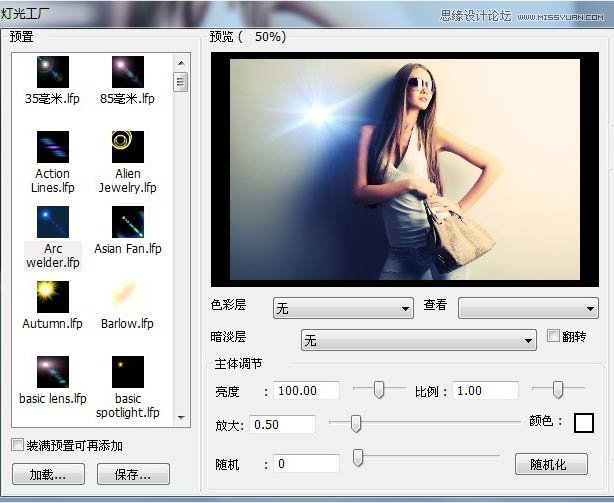This screenshot has height=503, width=614.
Task: Pick the Alien Jewelry.lfp preset icon
Action: (127, 147)
